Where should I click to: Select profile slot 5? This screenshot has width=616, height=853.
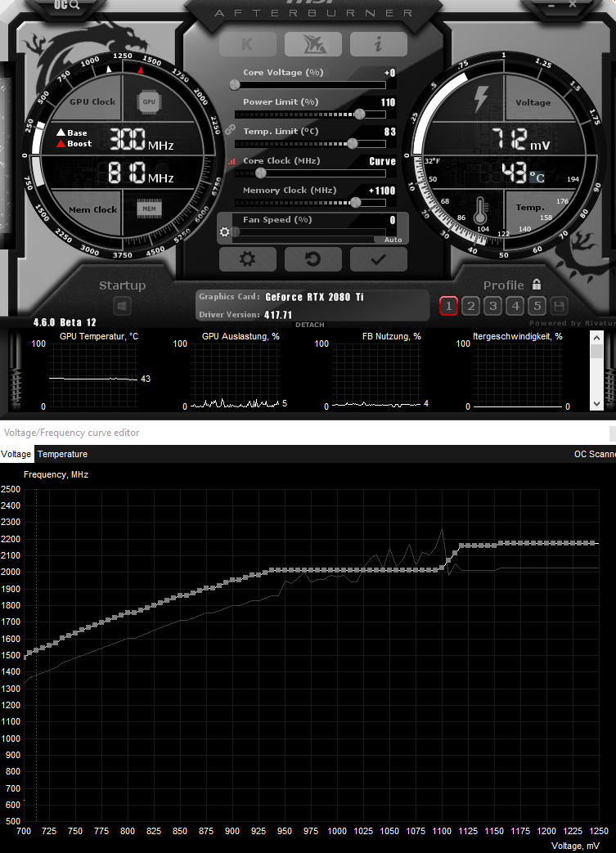point(537,306)
